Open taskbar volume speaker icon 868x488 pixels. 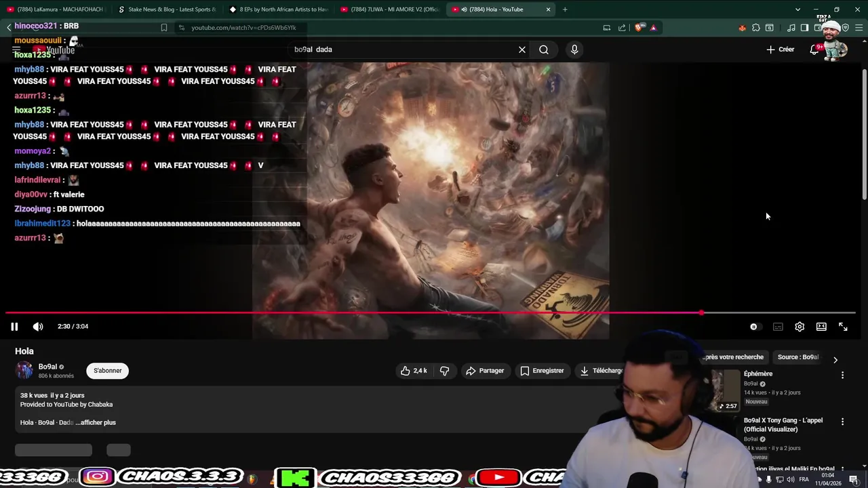pos(790,480)
